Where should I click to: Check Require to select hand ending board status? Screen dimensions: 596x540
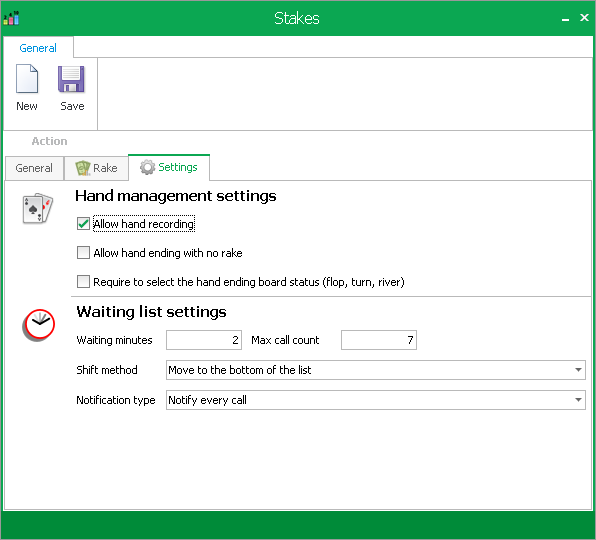(x=83, y=282)
